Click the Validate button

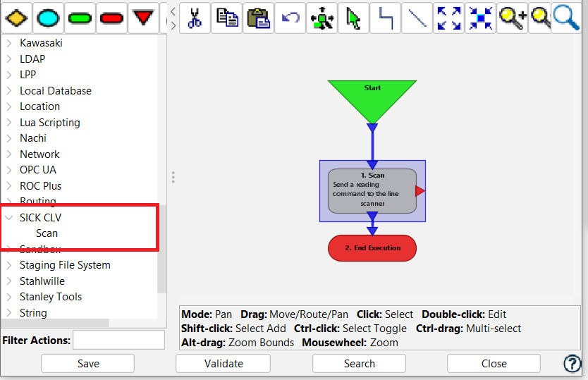click(223, 364)
